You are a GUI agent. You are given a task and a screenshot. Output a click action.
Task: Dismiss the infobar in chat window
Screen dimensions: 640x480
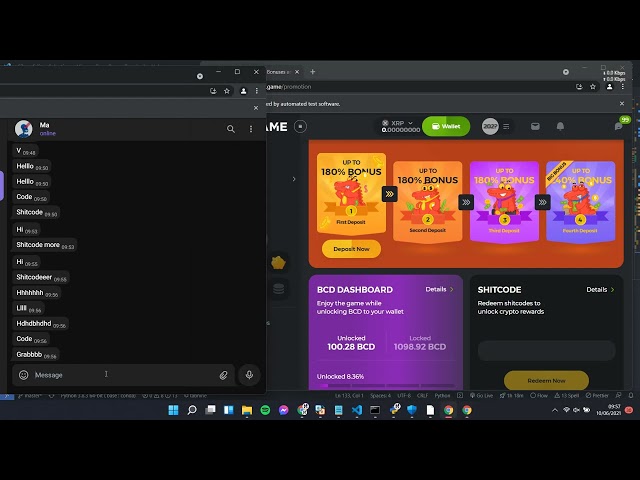click(x=256, y=108)
